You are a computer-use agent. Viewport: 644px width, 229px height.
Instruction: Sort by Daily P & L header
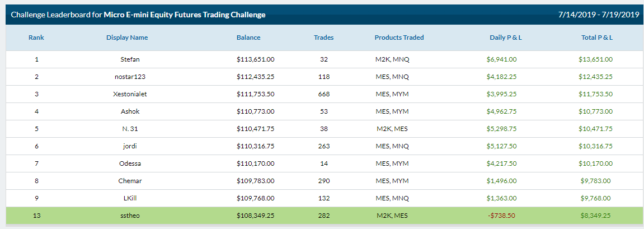click(x=506, y=38)
